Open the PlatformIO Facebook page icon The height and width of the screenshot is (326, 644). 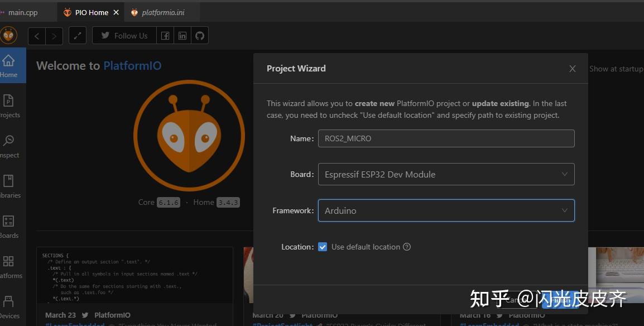coord(165,35)
